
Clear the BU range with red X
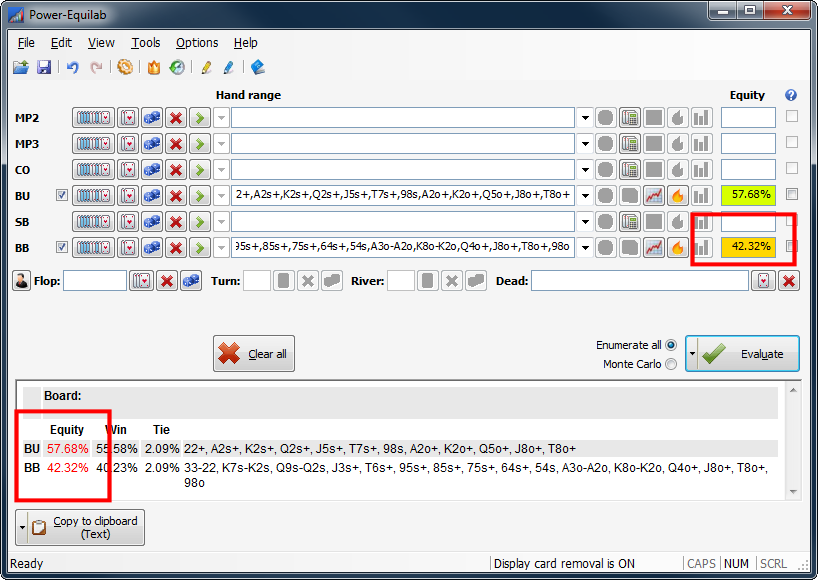point(176,196)
